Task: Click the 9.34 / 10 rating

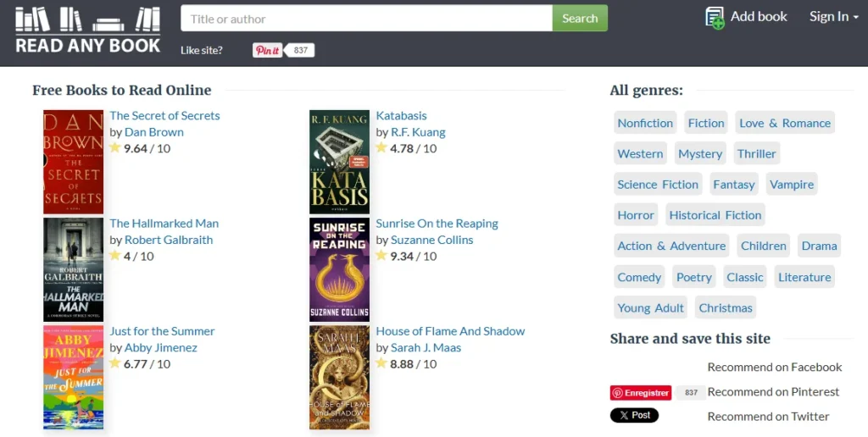Action: pos(413,257)
